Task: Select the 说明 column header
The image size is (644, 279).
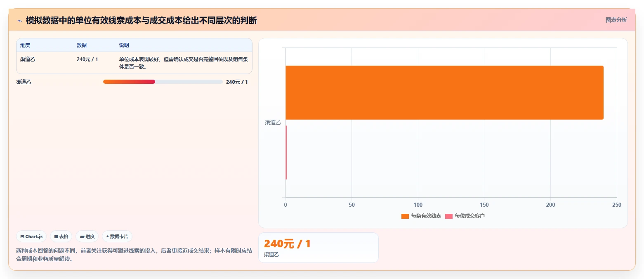Action: (x=124, y=45)
